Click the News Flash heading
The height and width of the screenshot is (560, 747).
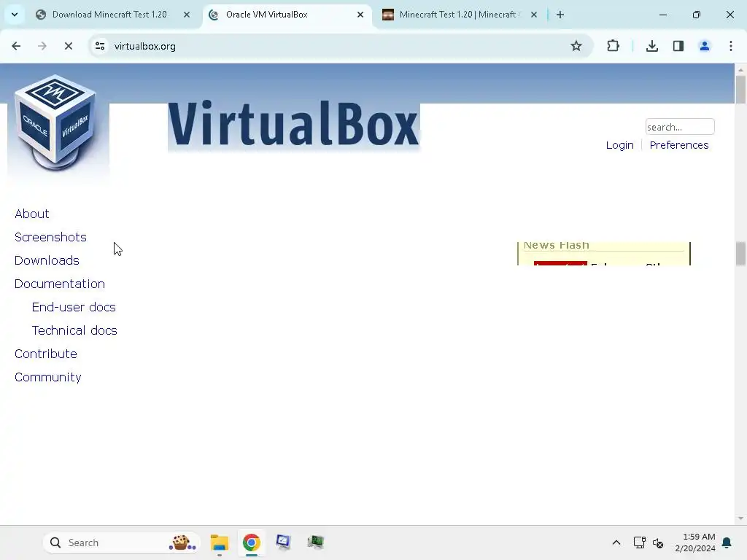pyautogui.click(x=557, y=245)
